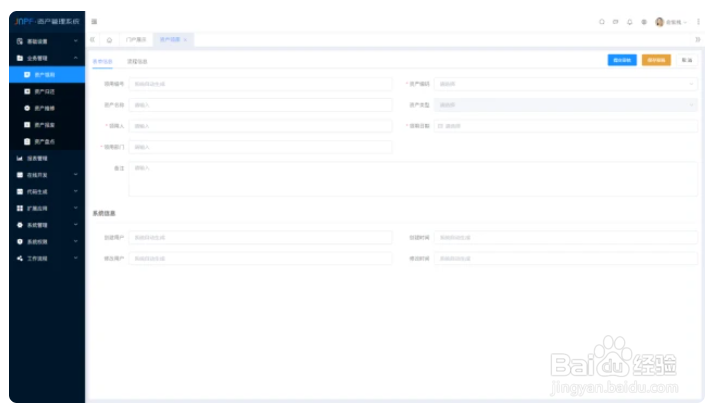Expand the 基础设置 sidebar menu chevron
This screenshot has height=412, width=718.
click(x=76, y=41)
